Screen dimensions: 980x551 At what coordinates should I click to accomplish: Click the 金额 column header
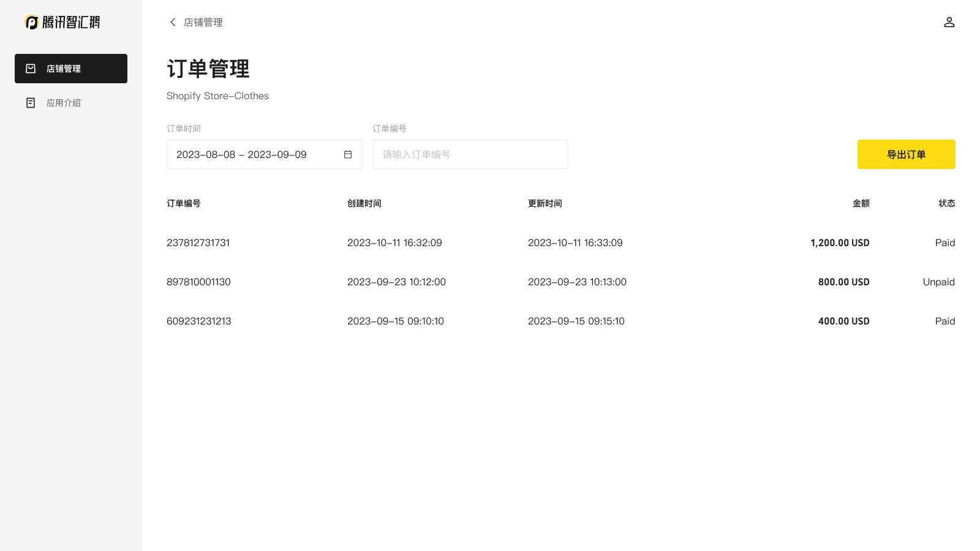[861, 203]
